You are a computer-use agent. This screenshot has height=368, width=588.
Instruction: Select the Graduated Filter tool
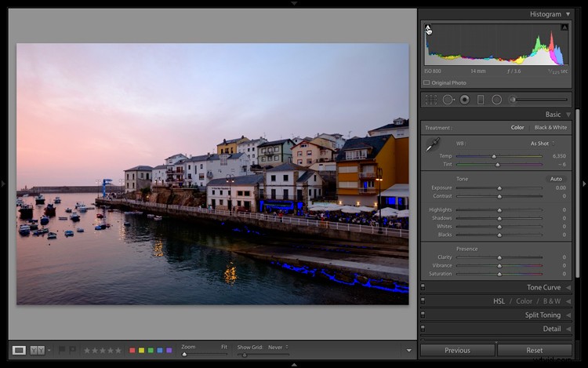coord(481,100)
